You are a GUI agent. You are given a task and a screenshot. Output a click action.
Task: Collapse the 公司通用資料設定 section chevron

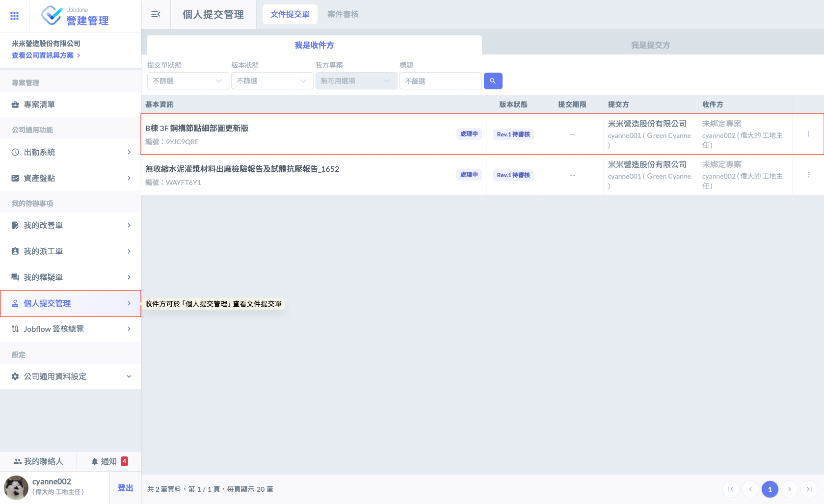point(129,376)
